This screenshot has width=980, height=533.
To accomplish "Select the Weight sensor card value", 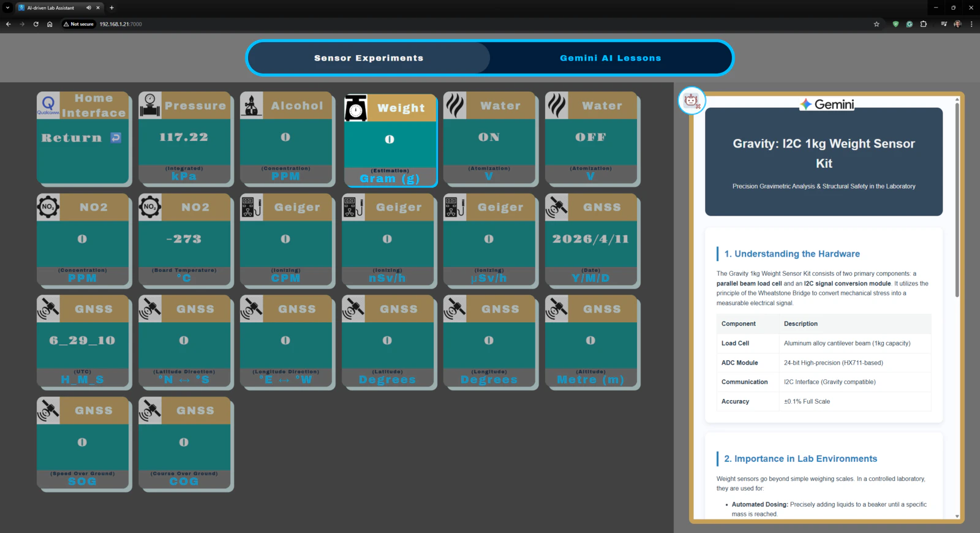I will [x=390, y=140].
